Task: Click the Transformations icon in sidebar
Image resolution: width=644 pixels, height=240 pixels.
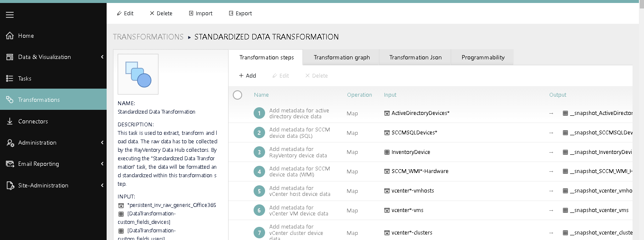Action: 10,100
